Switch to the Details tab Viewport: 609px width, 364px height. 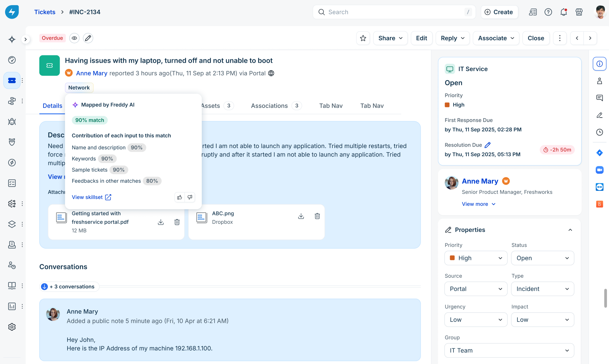point(53,106)
